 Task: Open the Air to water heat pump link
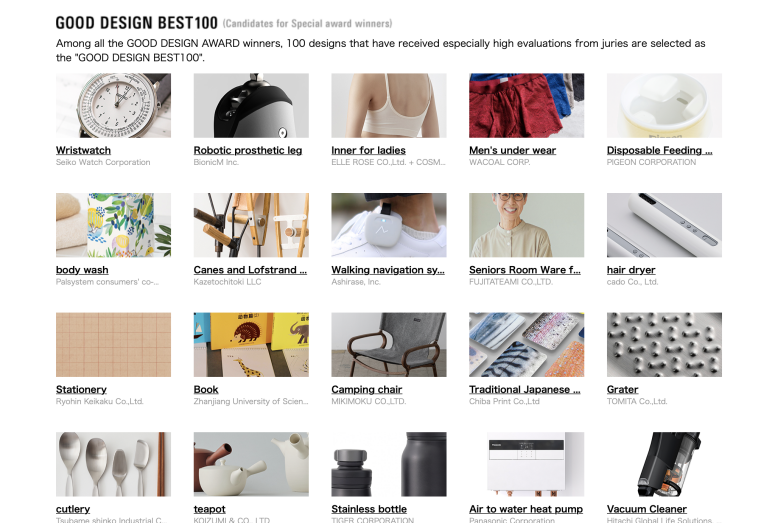click(526, 509)
